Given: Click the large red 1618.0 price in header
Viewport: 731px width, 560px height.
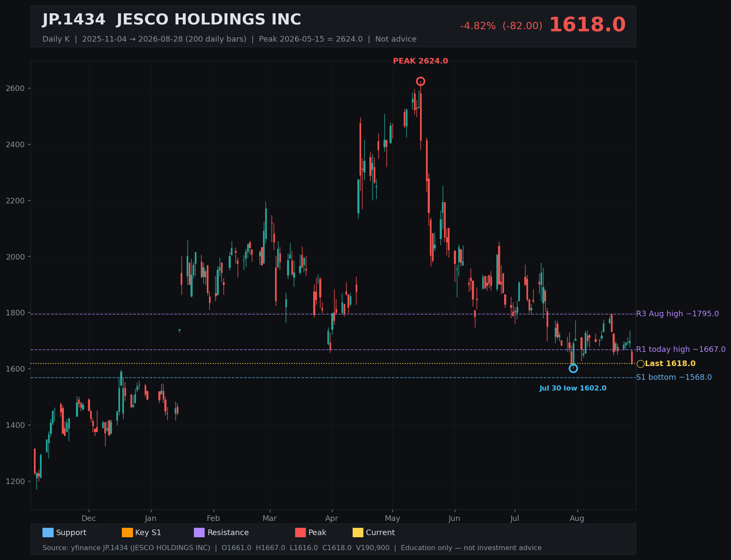Looking at the screenshot, I should 587,25.
